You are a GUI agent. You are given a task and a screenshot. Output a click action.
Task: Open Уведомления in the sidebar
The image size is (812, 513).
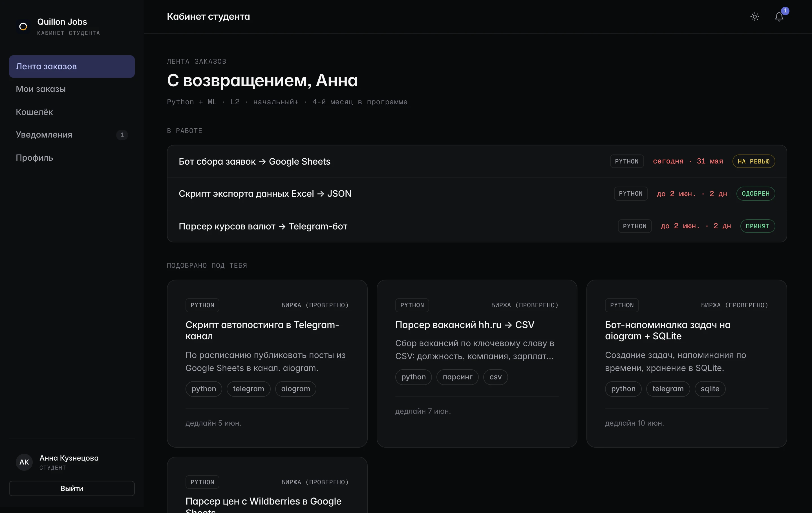pyautogui.click(x=72, y=134)
